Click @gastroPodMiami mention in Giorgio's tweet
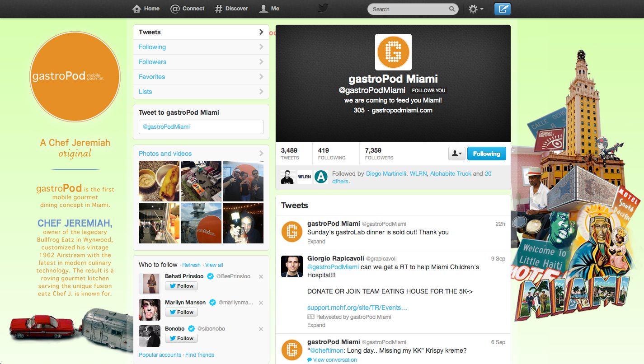 pos(333,267)
